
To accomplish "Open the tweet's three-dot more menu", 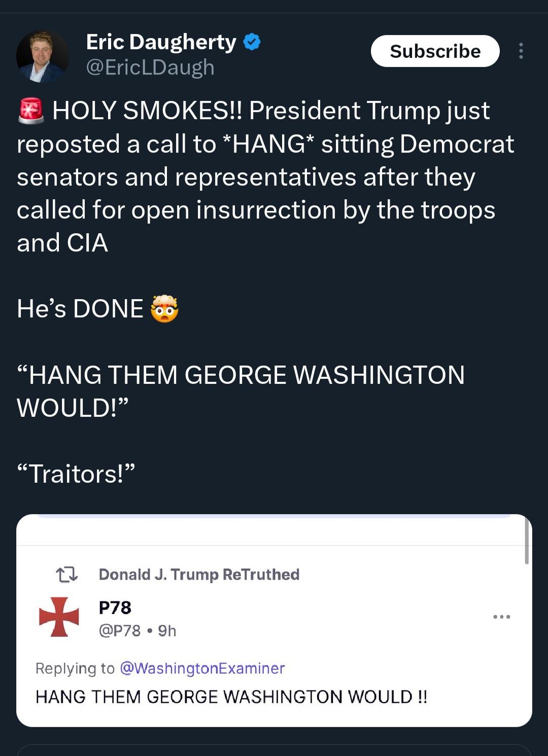I will coord(521,51).
